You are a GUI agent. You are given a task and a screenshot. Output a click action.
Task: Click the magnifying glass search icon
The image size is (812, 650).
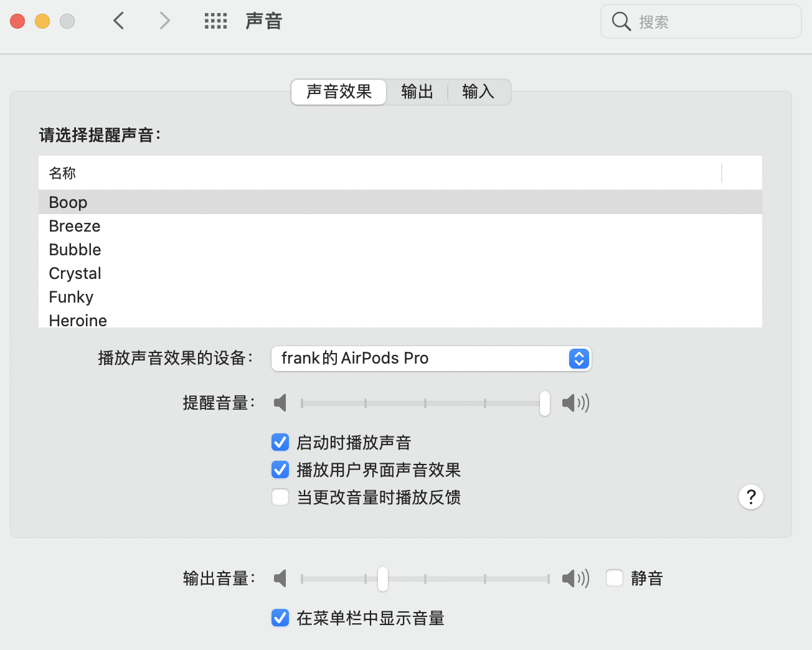pos(621,22)
